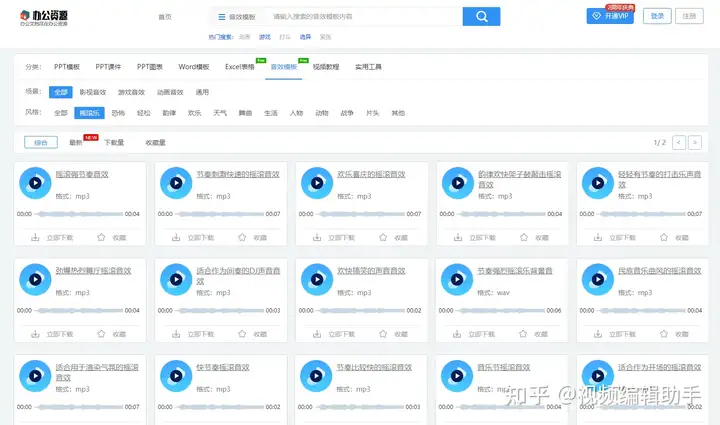Viewport: 720px width, 425px height.
Task: Click the blue search magnifier button
Action: pos(481,17)
